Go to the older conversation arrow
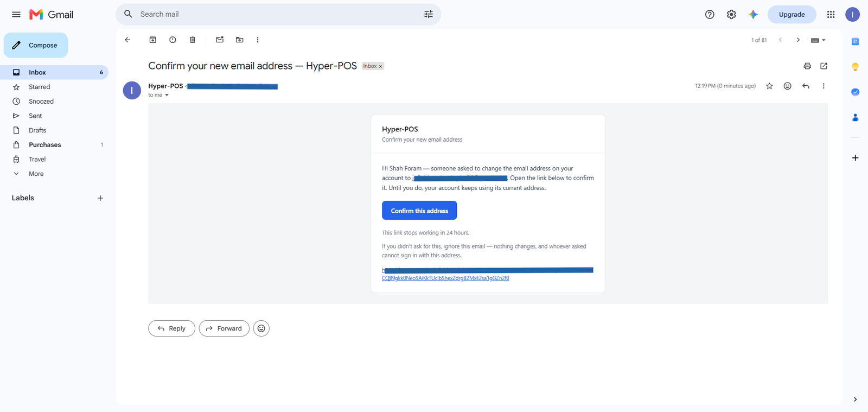This screenshot has height=412, width=868. 798,40
